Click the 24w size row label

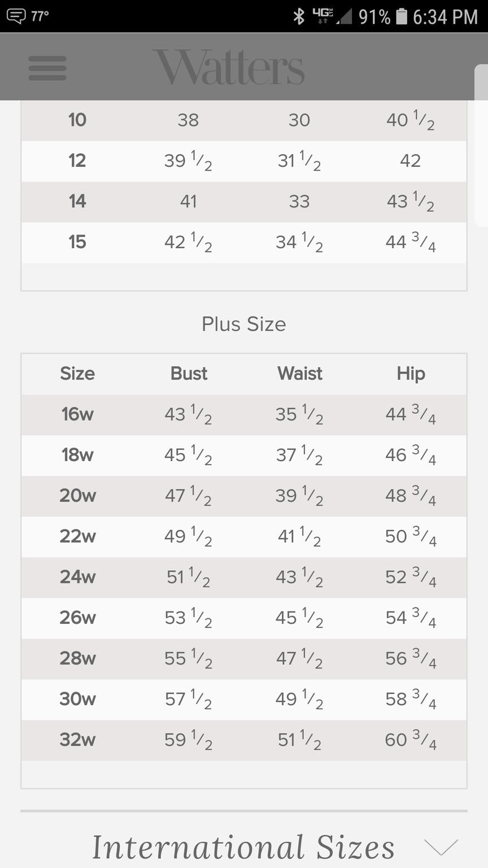coord(77,577)
